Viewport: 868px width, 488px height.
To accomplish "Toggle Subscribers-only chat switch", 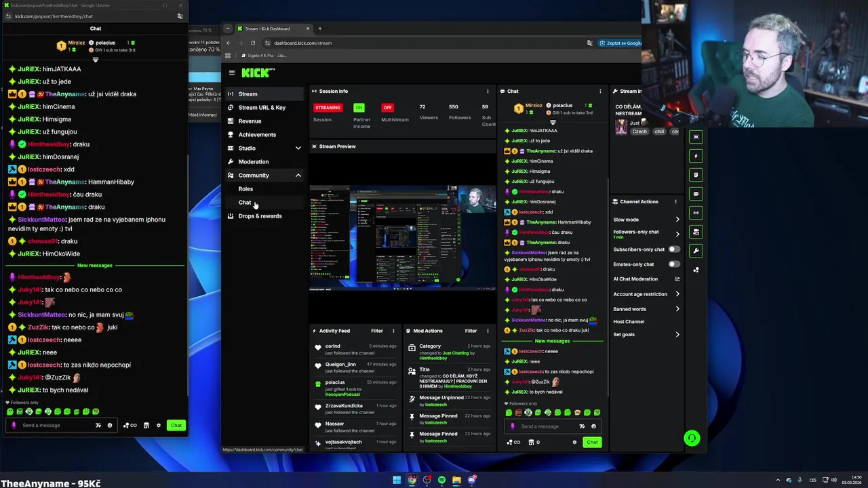I will coord(674,249).
